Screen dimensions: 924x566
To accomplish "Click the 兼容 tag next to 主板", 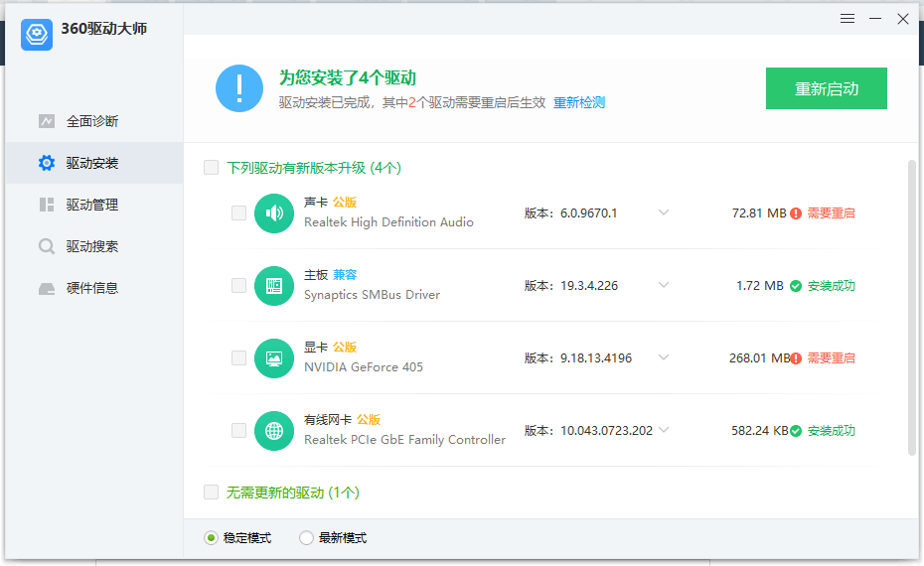I will (345, 274).
